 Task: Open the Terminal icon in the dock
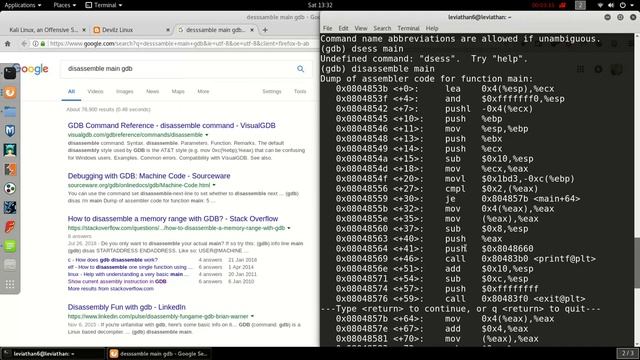click(x=10, y=73)
